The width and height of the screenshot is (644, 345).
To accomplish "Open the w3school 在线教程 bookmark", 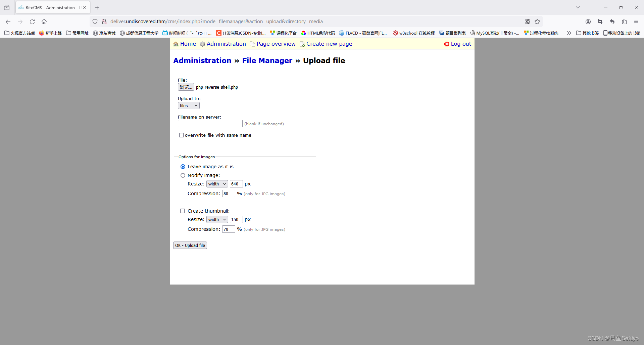I will tap(414, 33).
